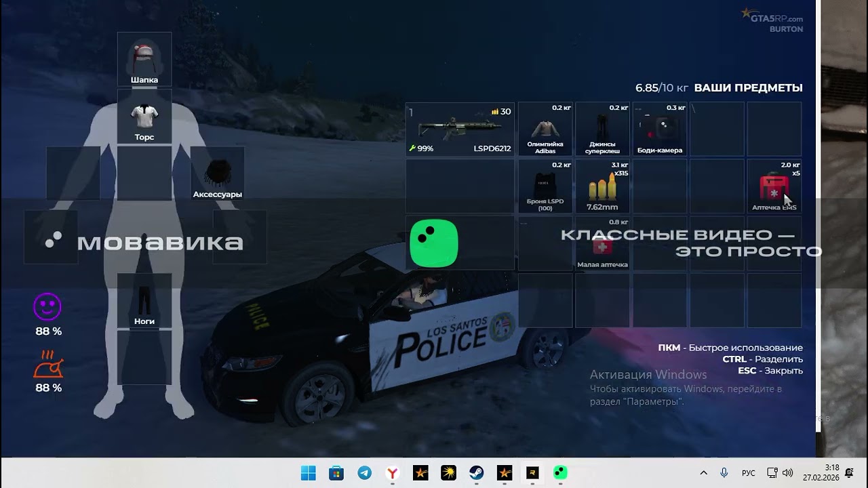Choose the Боди-камера item slot
The width and height of the screenshot is (868, 488).
[x=660, y=129]
